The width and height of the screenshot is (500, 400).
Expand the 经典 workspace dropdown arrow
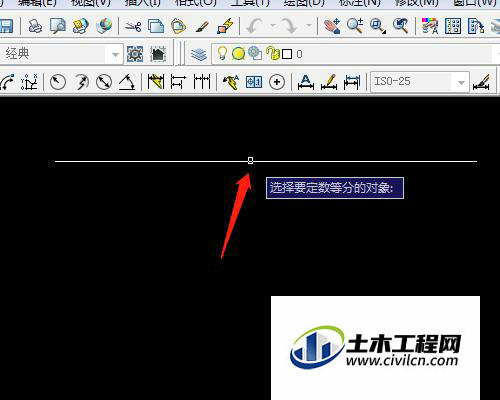[x=115, y=54]
